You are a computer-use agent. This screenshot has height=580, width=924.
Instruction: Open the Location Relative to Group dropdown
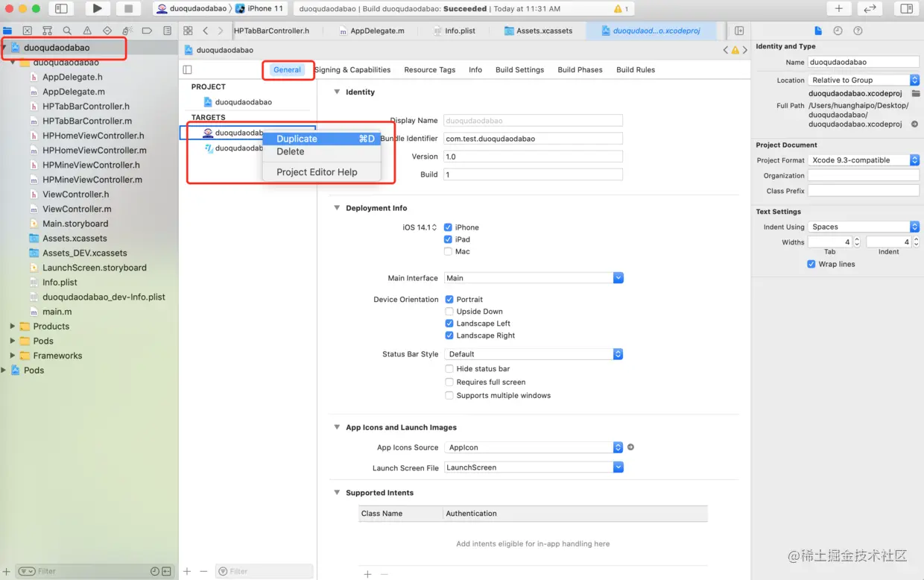(864, 80)
